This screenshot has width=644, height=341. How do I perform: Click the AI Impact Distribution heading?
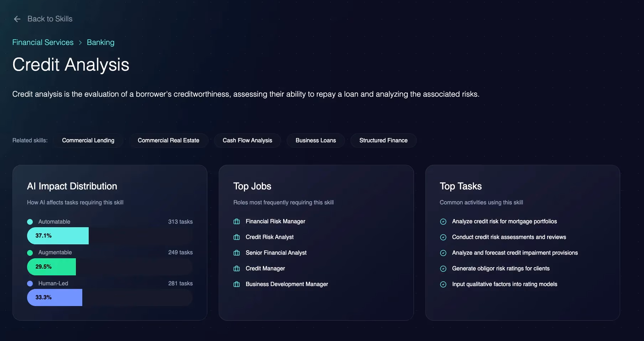tap(72, 186)
